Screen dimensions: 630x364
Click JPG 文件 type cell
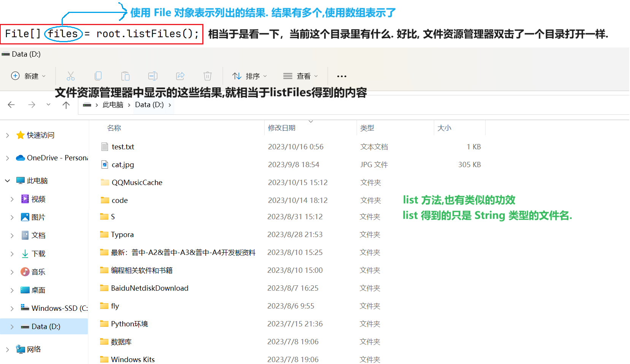pyautogui.click(x=374, y=165)
